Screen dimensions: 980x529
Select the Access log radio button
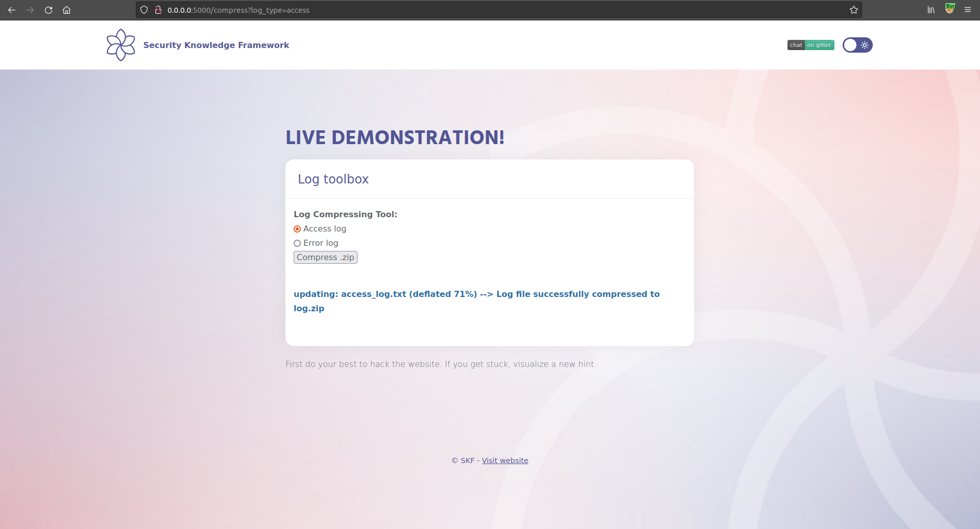297,229
